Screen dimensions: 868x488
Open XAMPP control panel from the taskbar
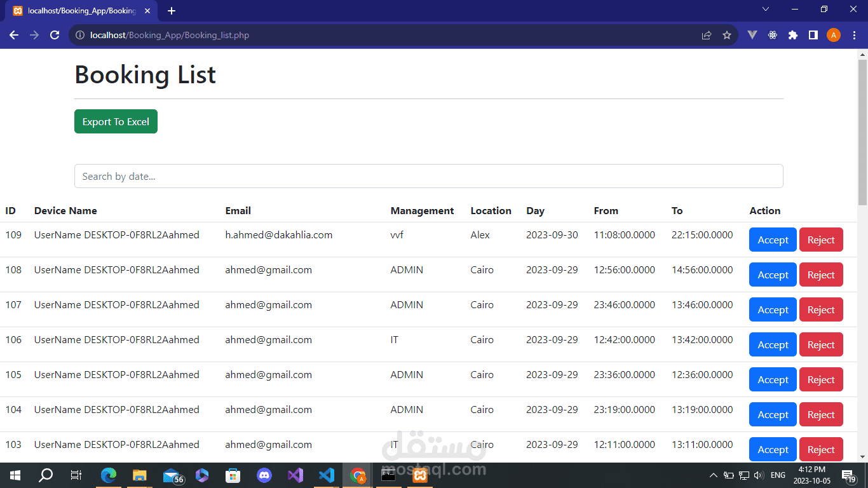tap(419, 475)
